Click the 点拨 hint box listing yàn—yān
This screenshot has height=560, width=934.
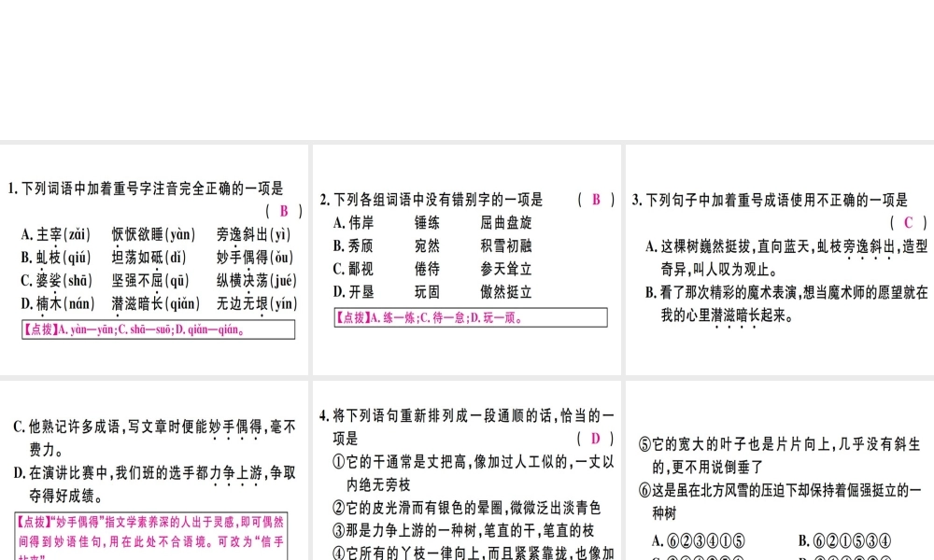coord(159,329)
